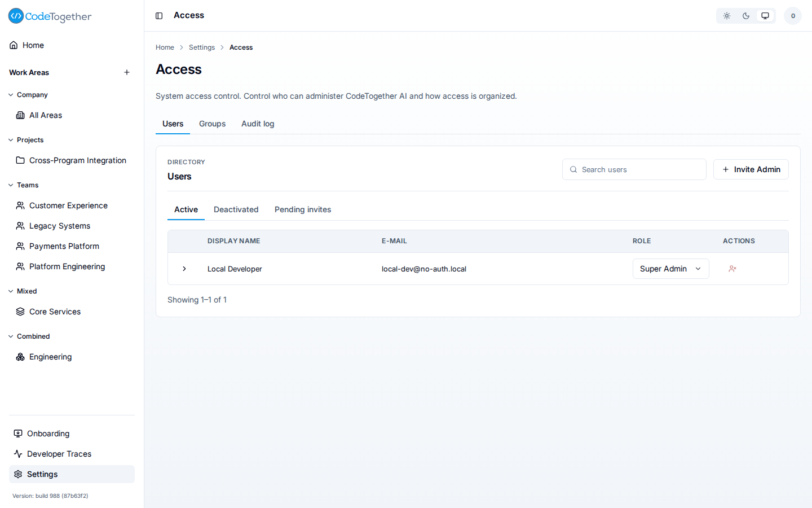Viewport: 812px width, 508px height.
Task: Select system theme mode
Action: (x=765, y=16)
